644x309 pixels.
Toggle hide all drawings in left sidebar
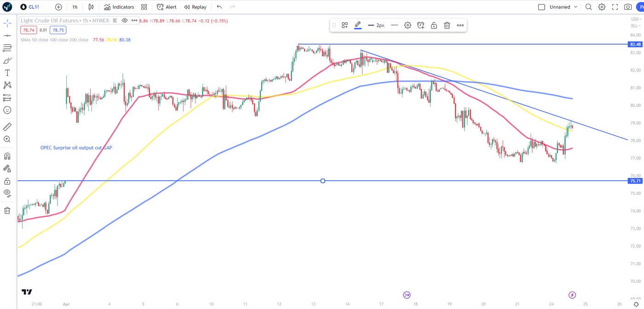coord(7,193)
